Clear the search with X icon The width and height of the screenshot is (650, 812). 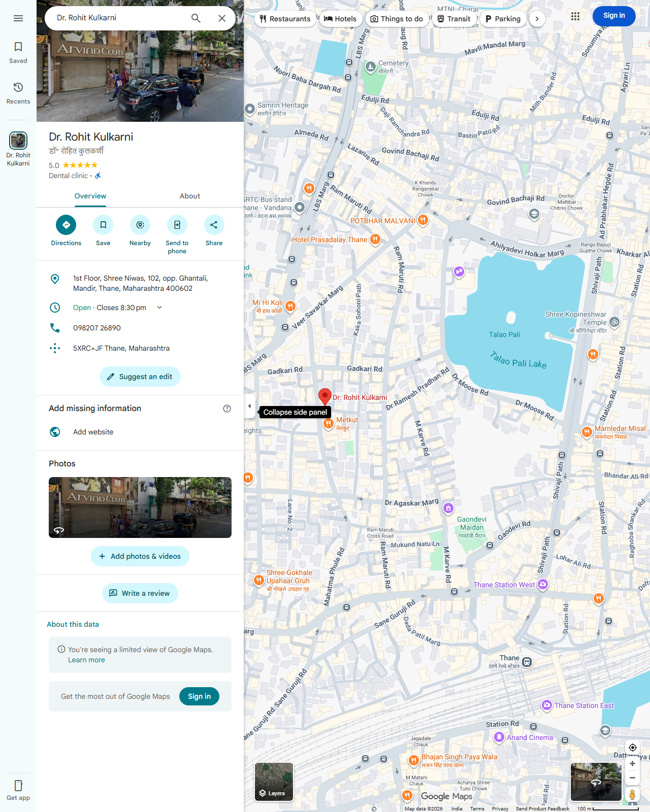(x=222, y=18)
